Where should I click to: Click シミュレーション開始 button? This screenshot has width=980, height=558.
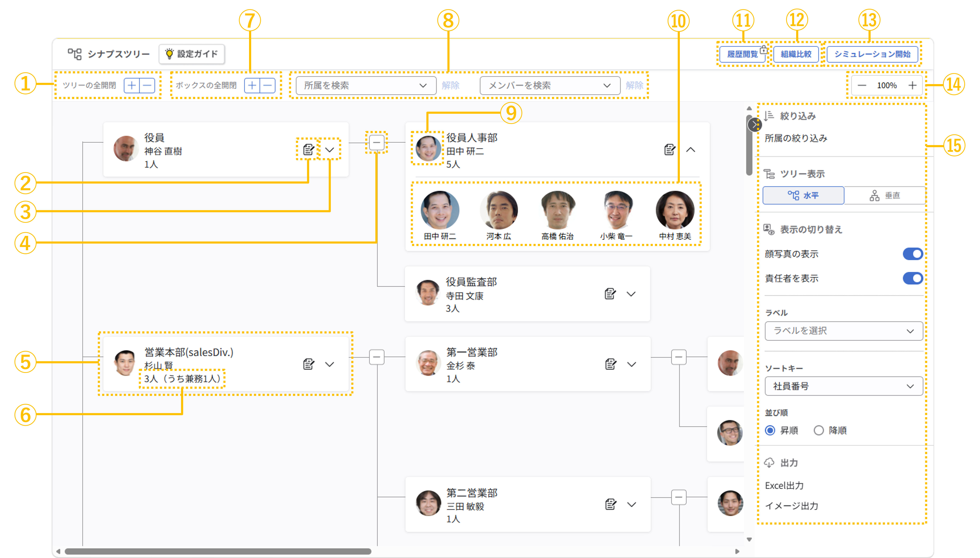872,54
